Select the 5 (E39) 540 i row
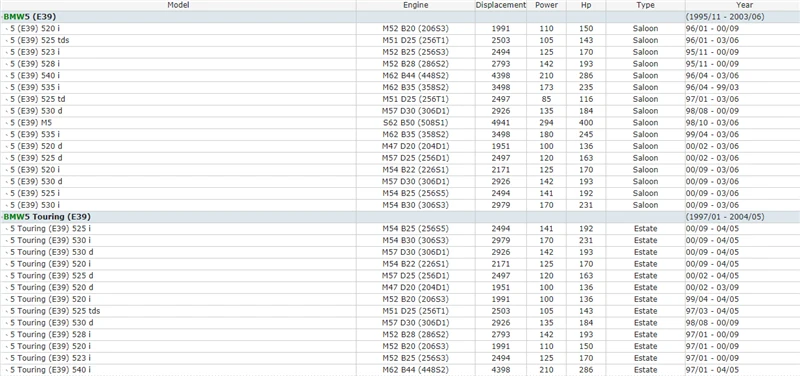 [x=400, y=76]
